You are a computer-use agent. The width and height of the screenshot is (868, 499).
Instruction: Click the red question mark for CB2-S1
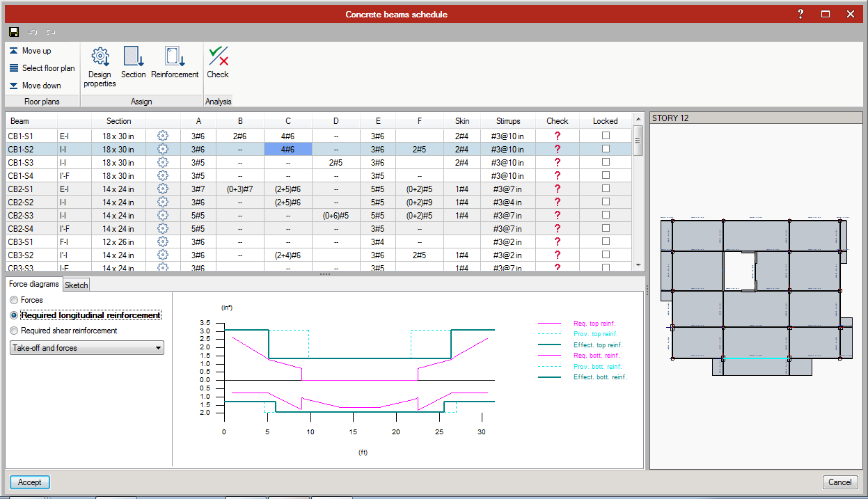[x=557, y=189]
